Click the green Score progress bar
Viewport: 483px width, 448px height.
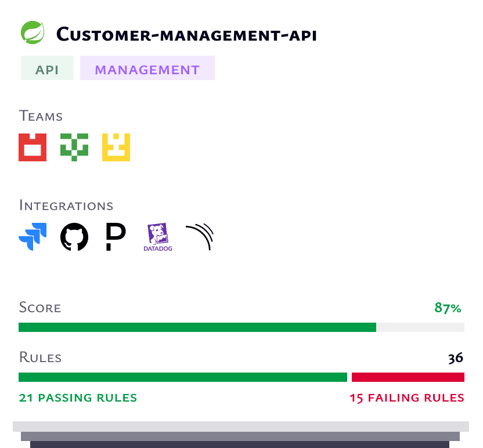[x=197, y=327]
